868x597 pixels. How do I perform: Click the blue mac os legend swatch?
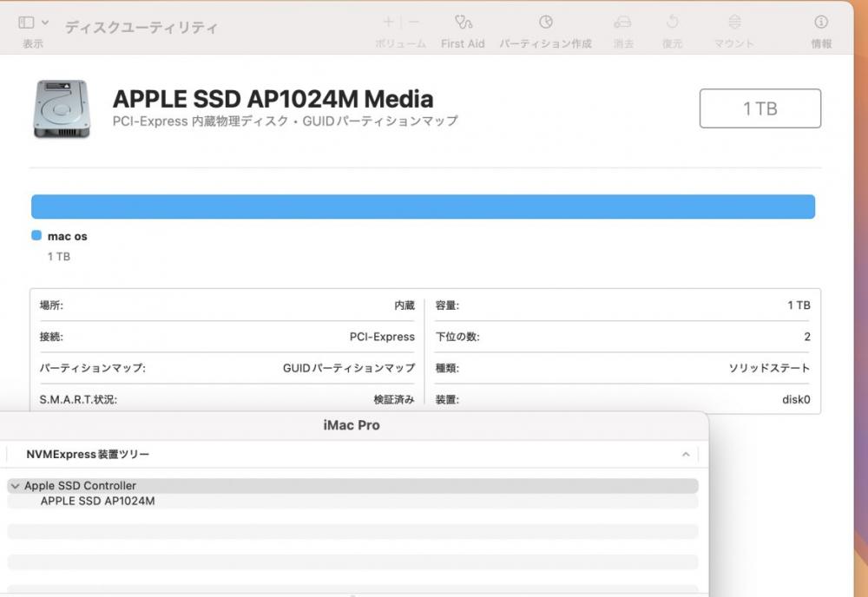(36, 236)
